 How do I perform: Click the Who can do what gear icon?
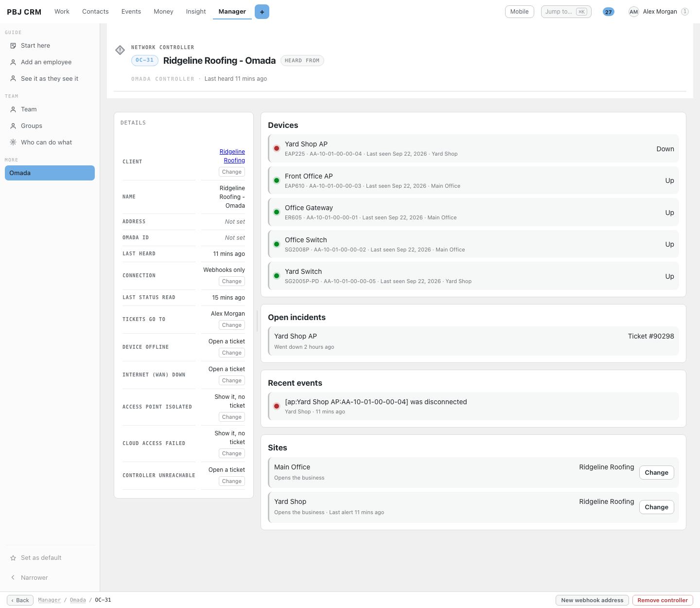pos(13,143)
